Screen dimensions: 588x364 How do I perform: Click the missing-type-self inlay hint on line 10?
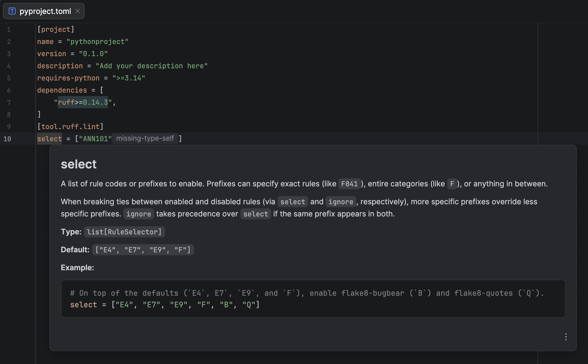(145, 138)
